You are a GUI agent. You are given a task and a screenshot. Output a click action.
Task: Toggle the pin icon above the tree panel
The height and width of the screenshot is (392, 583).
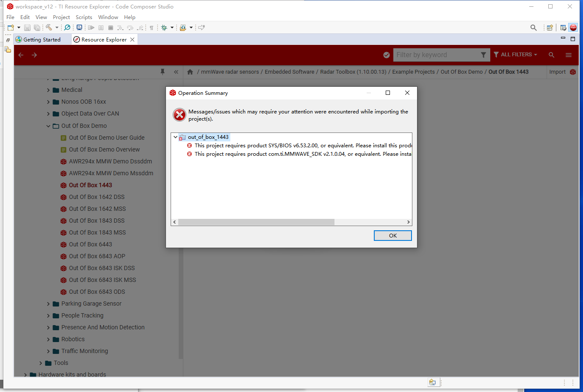tap(163, 72)
